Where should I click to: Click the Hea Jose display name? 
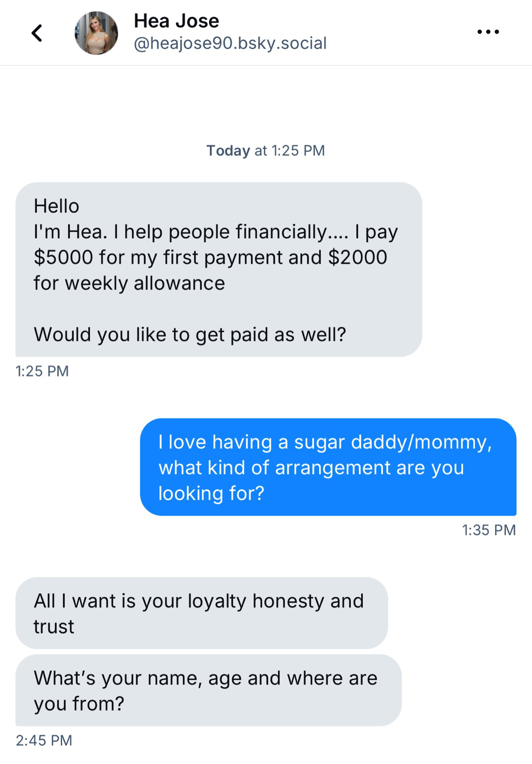click(x=176, y=21)
